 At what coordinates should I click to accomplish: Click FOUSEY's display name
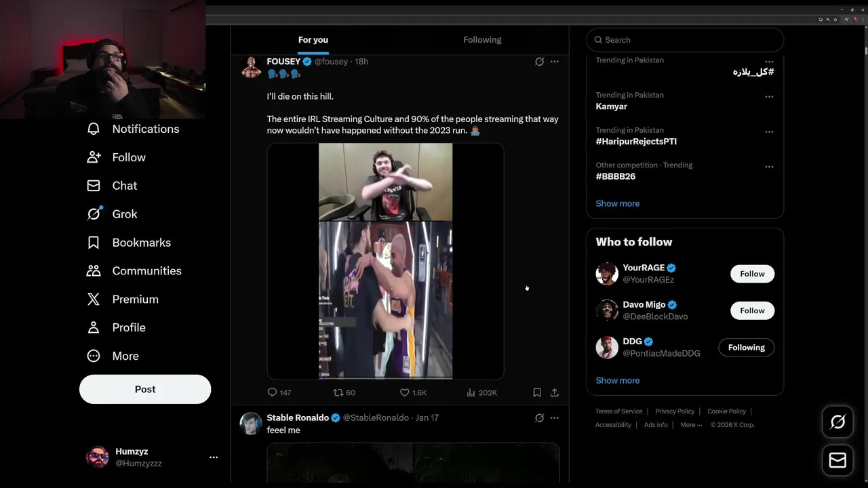point(283,62)
